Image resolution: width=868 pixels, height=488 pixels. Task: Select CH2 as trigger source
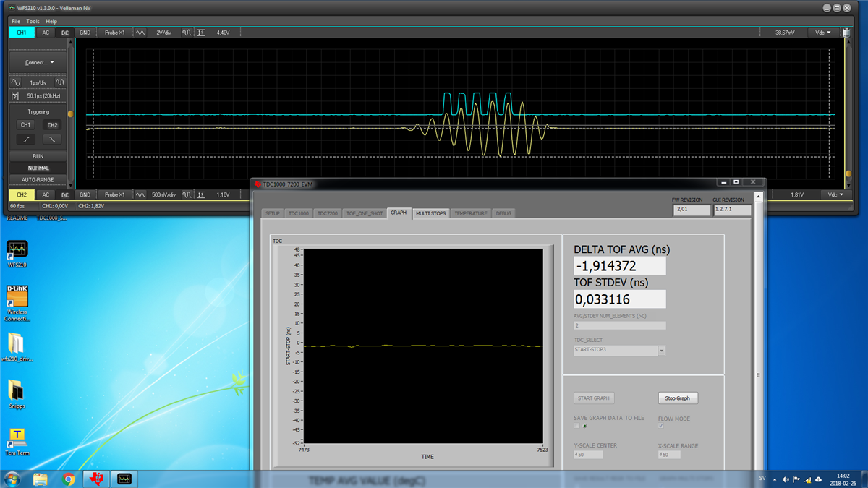[52, 125]
